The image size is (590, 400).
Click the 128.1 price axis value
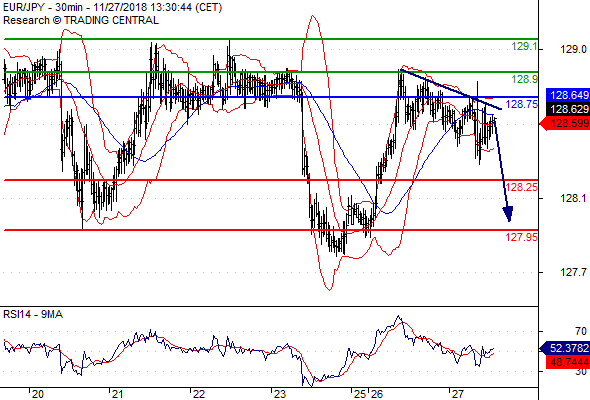coord(573,198)
